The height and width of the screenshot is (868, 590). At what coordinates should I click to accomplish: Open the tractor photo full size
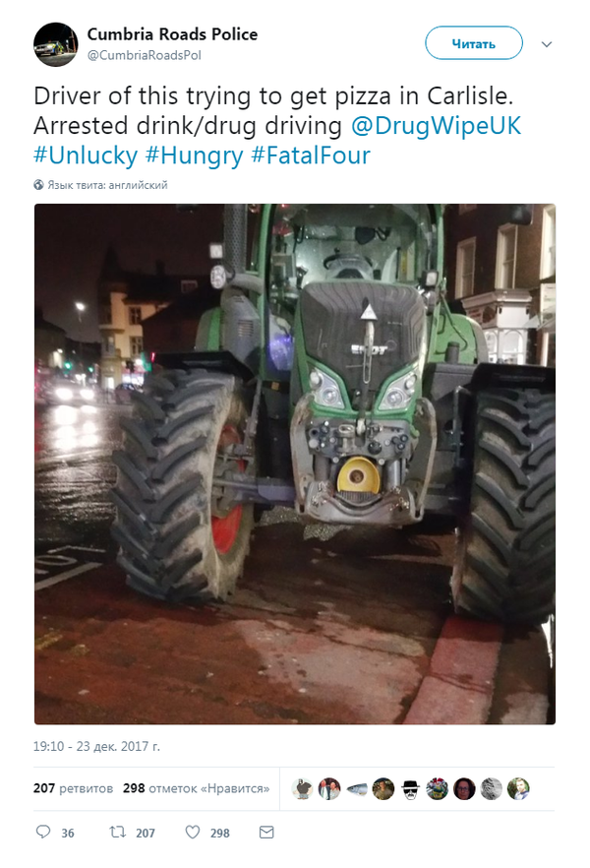click(295, 464)
